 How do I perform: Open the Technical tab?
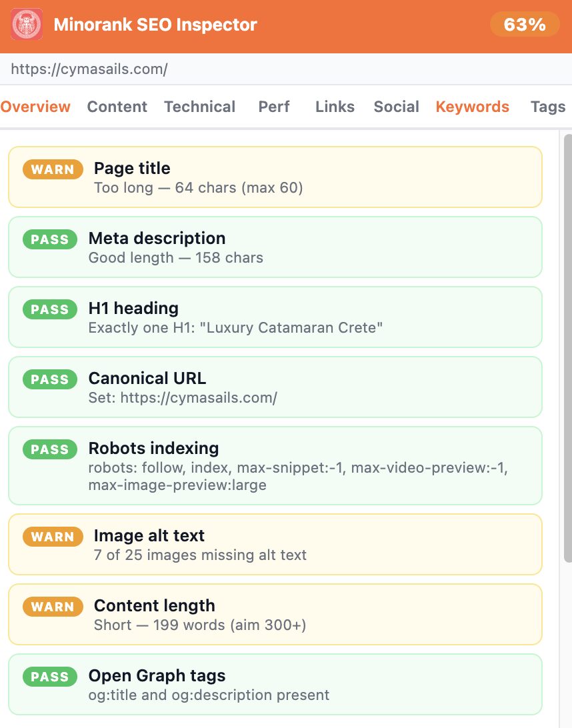pyautogui.click(x=199, y=106)
